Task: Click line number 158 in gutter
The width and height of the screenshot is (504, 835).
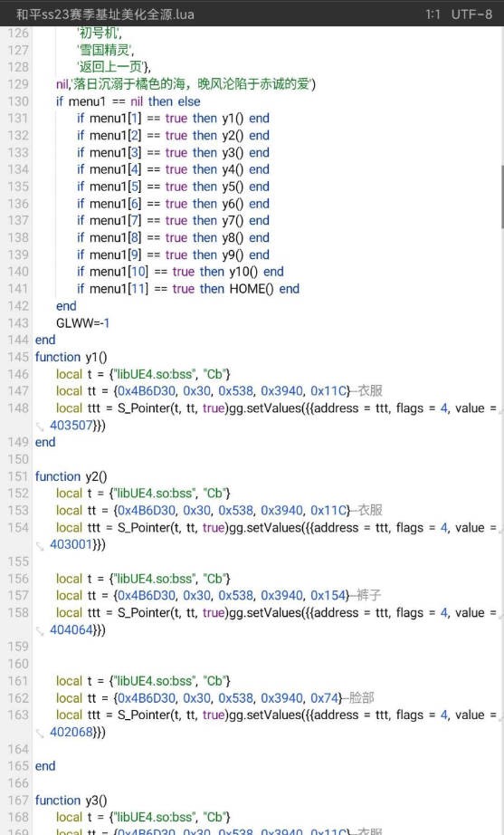Action: (18, 612)
